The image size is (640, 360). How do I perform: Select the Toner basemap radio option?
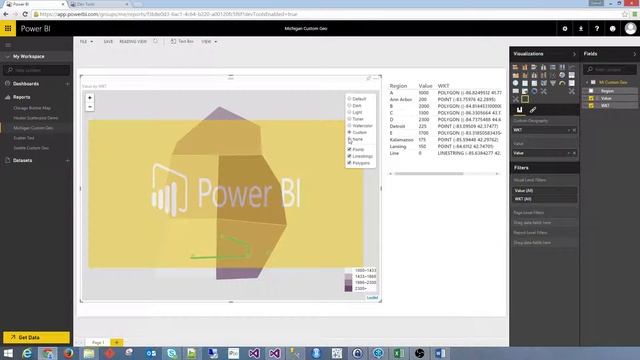coord(349,119)
